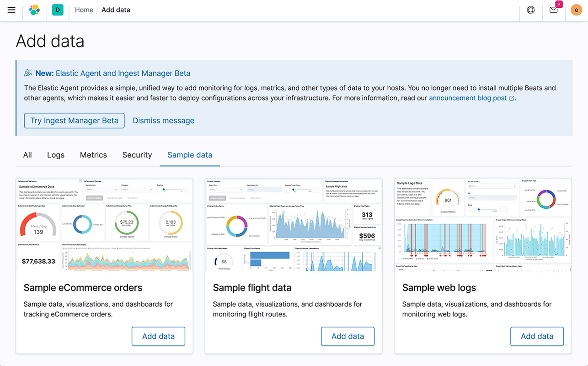This screenshot has width=588, height=366.
Task: Click the web logs dashboard preview thumbnail
Action: 483,225
